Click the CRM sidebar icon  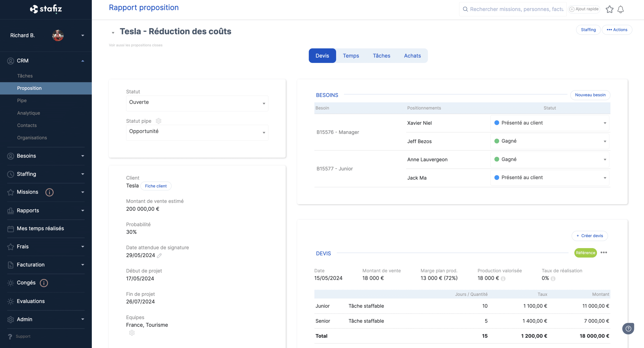(11, 61)
